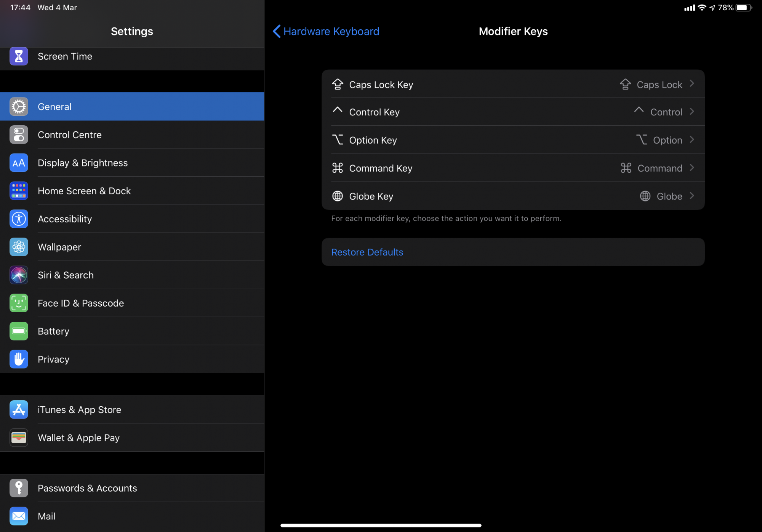Image resolution: width=762 pixels, height=532 pixels.
Task: Expand Control Key options chevron
Action: click(x=692, y=112)
